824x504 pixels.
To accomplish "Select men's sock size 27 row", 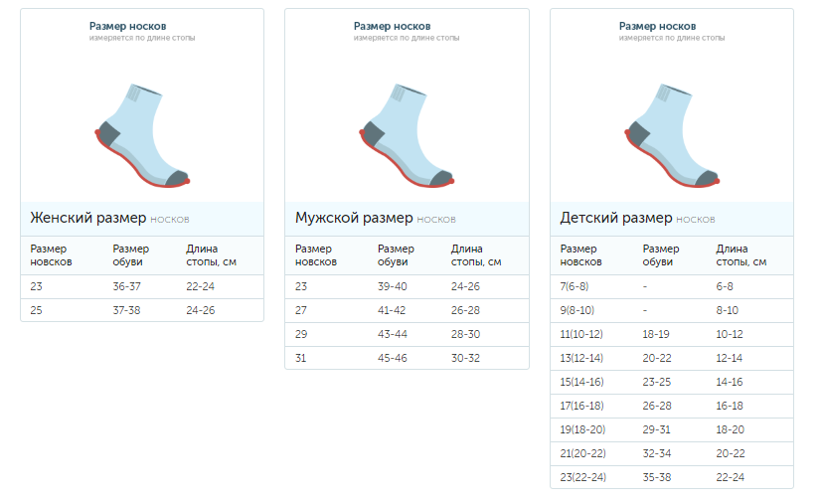I will tap(407, 310).
